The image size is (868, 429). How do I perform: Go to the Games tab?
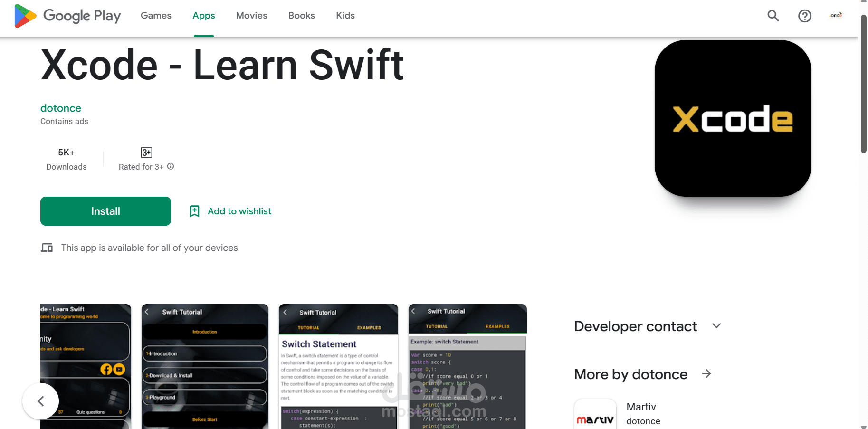(x=156, y=16)
